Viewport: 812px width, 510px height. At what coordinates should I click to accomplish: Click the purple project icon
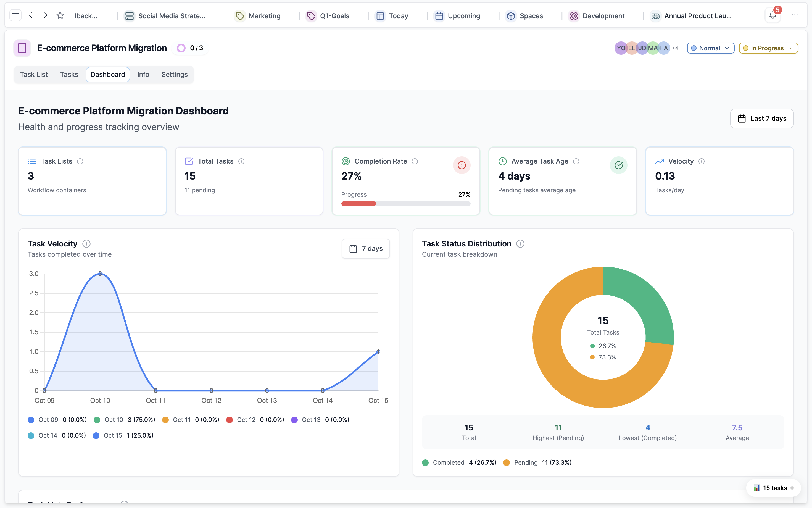click(x=22, y=48)
